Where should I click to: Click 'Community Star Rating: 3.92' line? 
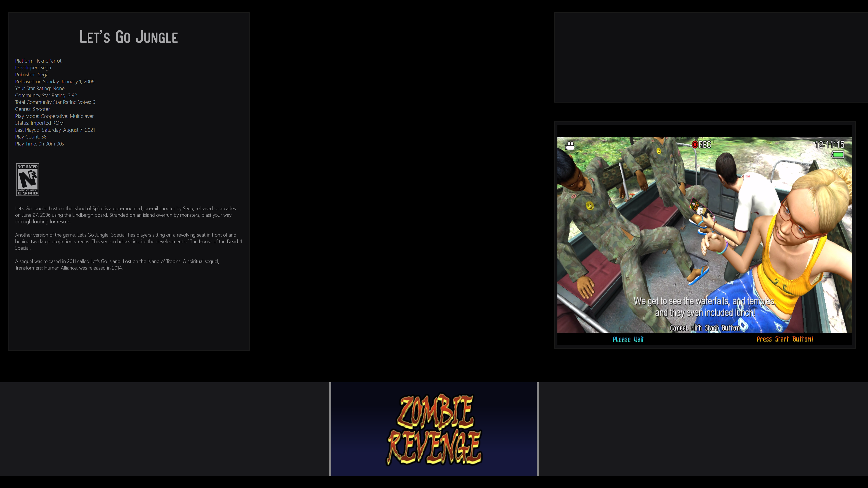click(x=46, y=95)
